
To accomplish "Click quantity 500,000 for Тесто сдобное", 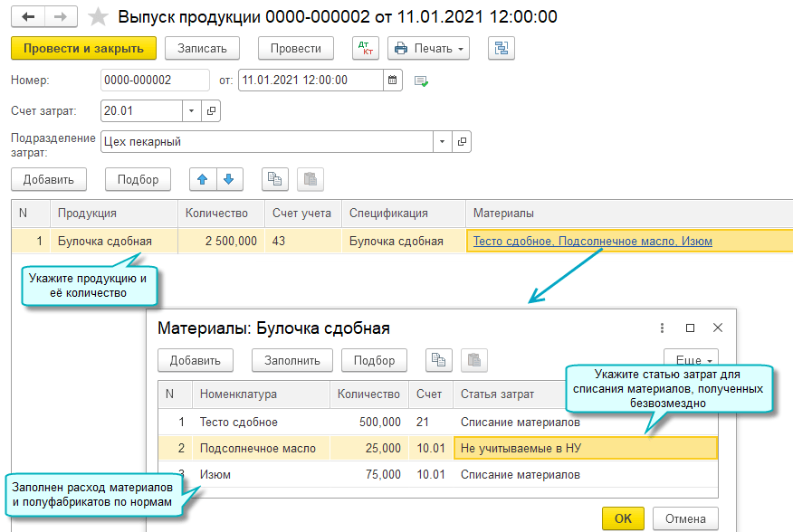I will pos(369,422).
